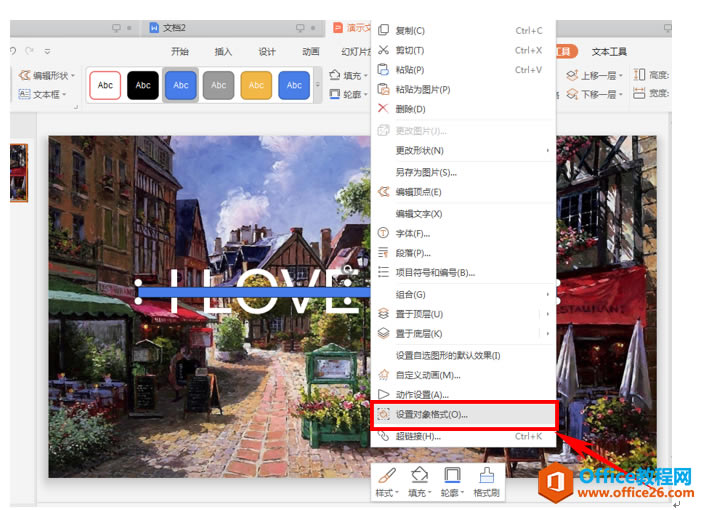
Task: Click the Edit Shape (编辑形状) icon in ribbon
Action: (25, 75)
